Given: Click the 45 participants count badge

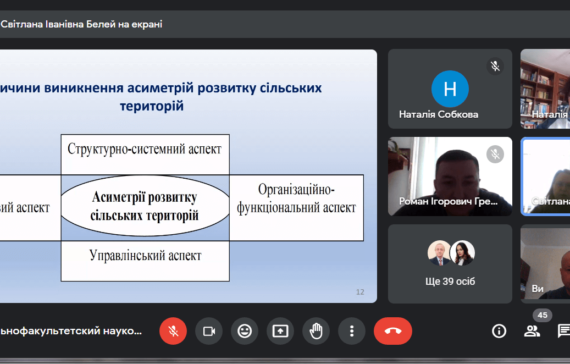Looking at the screenshot, I should pyautogui.click(x=542, y=315).
